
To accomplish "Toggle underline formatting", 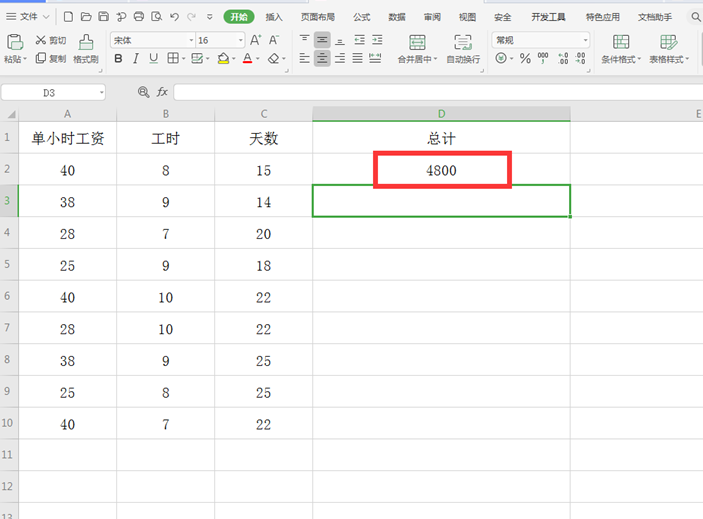I will click(153, 58).
